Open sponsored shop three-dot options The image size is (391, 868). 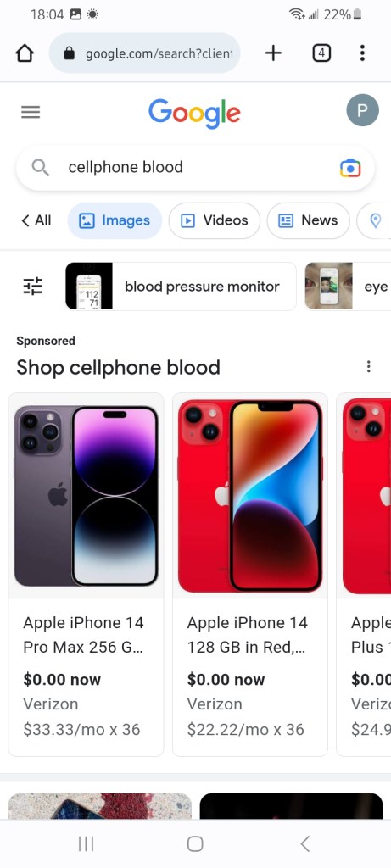pyautogui.click(x=368, y=366)
